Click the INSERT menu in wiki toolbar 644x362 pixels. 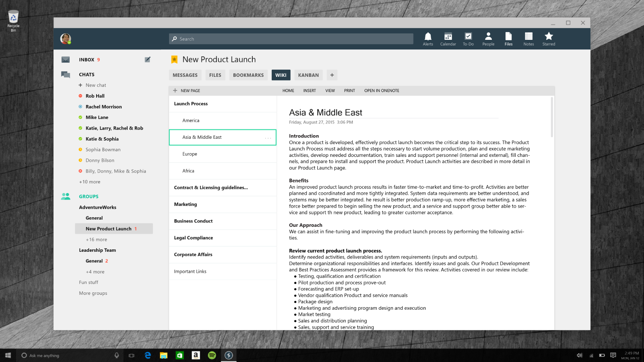click(310, 91)
